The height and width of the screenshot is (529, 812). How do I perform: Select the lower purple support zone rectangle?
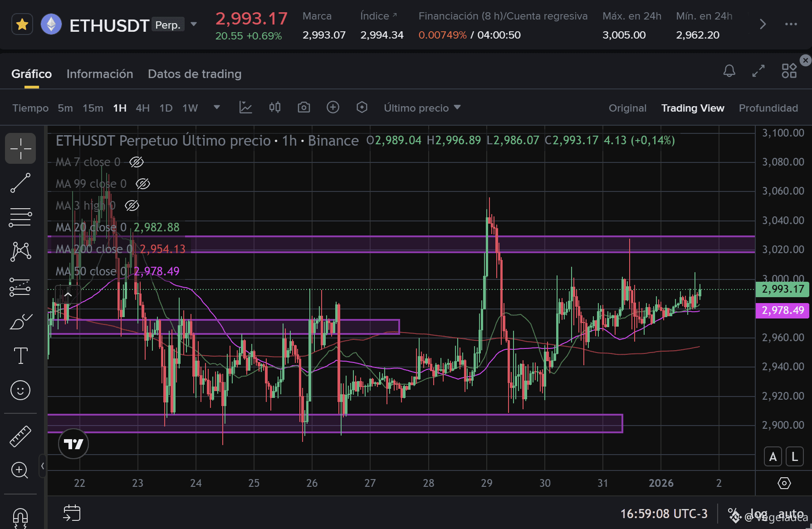335,423
